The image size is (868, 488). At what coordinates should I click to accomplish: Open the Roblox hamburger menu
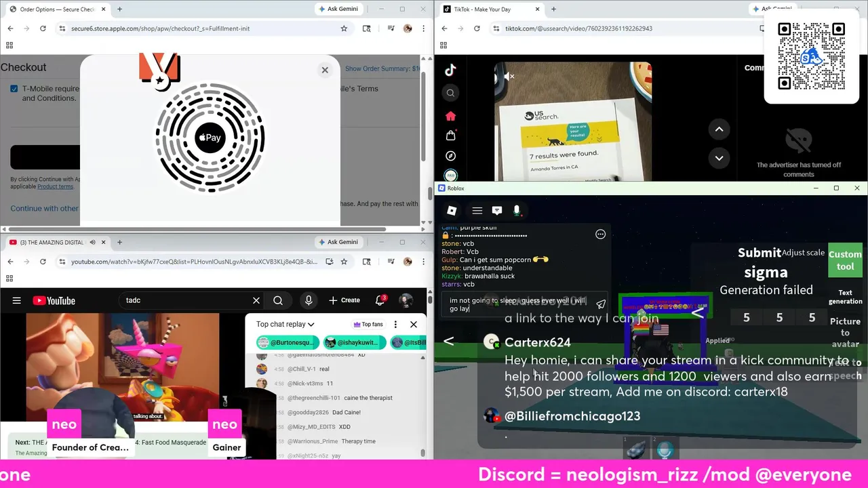[477, 211]
